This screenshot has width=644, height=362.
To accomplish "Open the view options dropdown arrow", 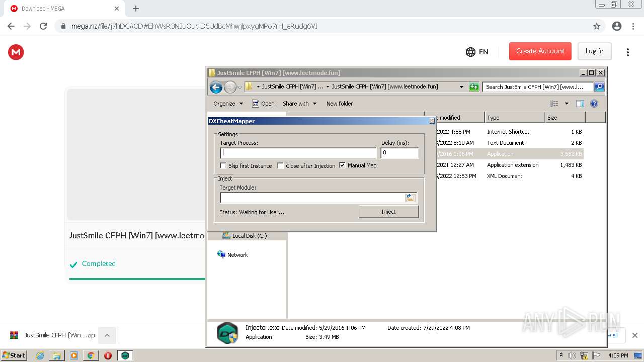I will (567, 104).
